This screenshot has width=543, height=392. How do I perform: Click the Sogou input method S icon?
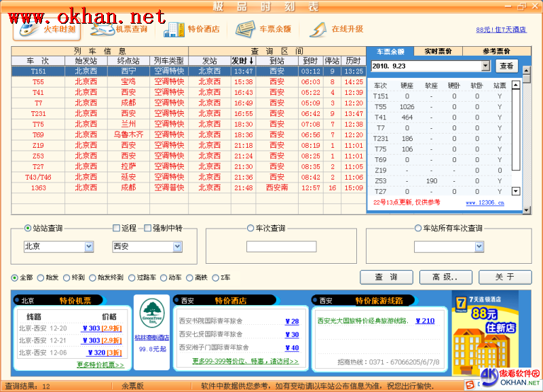click(x=470, y=385)
